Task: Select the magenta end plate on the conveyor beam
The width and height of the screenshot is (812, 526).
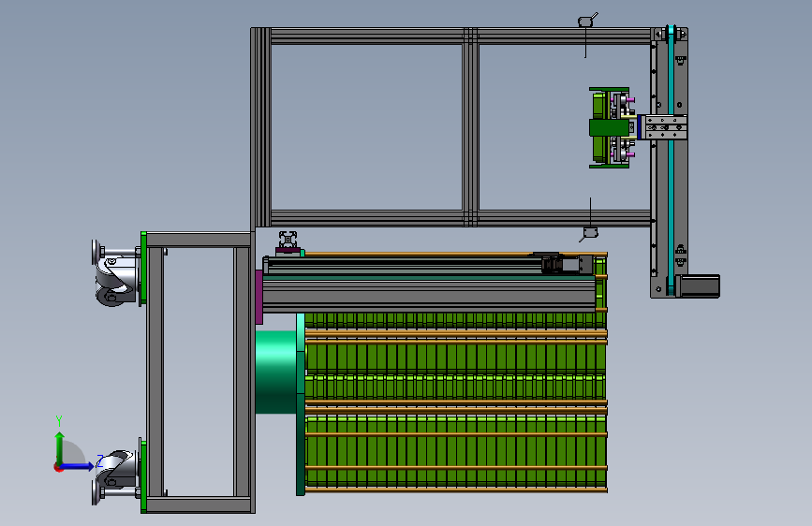Action: click(258, 297)
